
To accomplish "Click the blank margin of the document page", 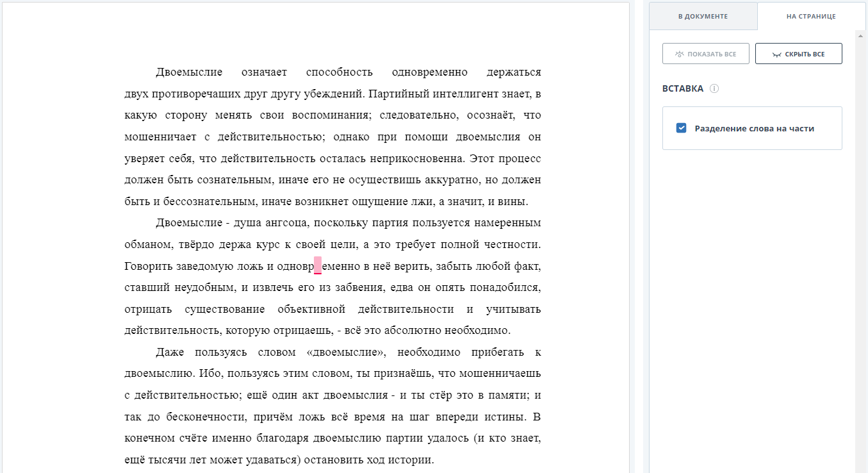I will pos(64,256).
